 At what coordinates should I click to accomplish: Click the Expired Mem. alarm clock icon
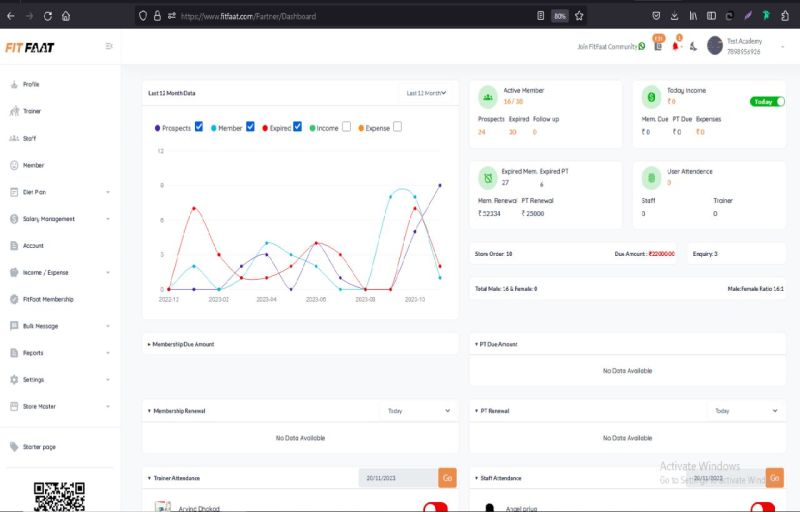487,178
